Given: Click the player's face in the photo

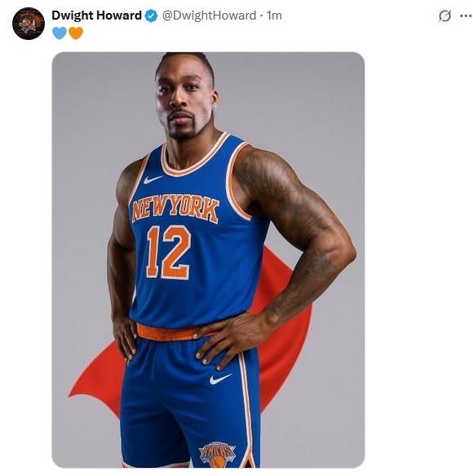Looking at the screenshot, I should click(x=184, y=99).
